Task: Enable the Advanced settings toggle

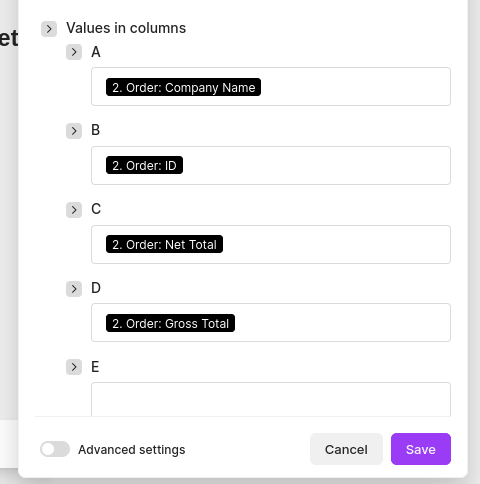Action: point(55,449)
